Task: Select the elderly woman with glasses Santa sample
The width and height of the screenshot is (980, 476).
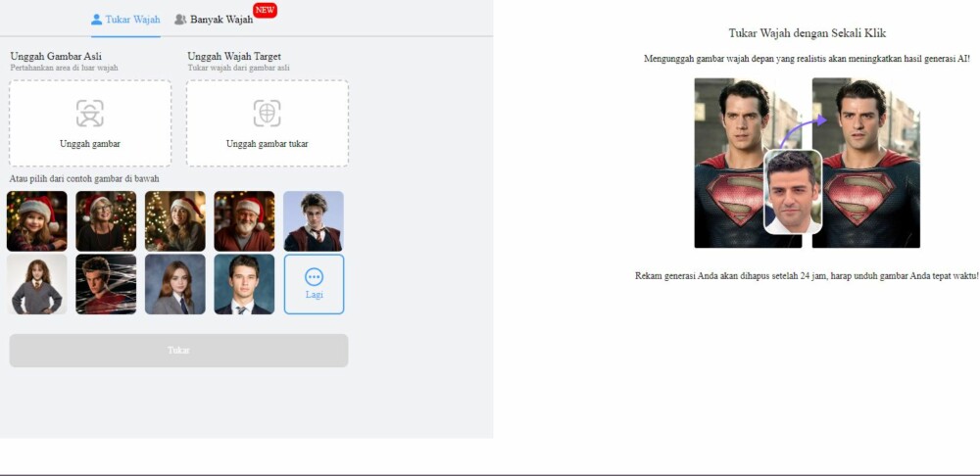Action: point(106,221)
